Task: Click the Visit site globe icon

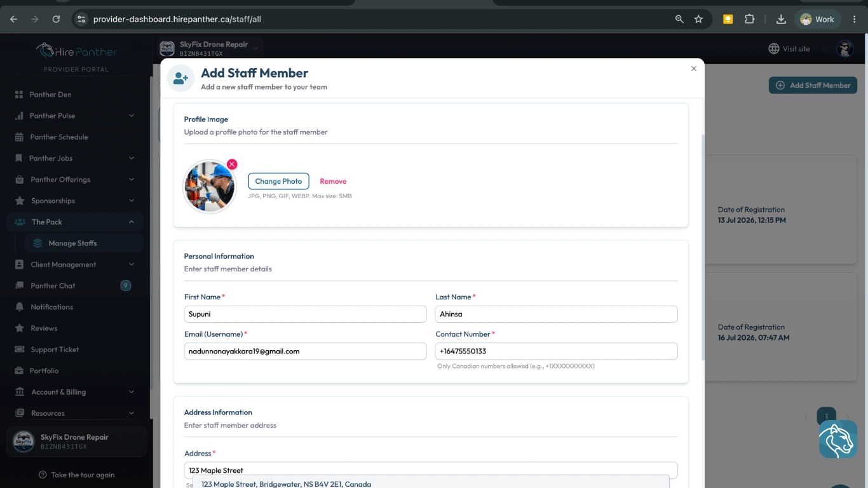Action: tap(773, 49)
